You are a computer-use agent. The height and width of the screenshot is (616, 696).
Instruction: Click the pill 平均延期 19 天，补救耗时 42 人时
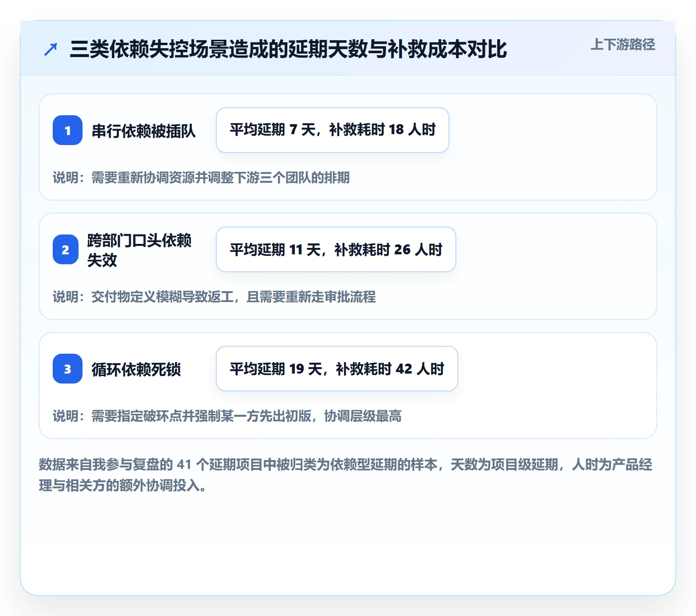pos(337,369)
